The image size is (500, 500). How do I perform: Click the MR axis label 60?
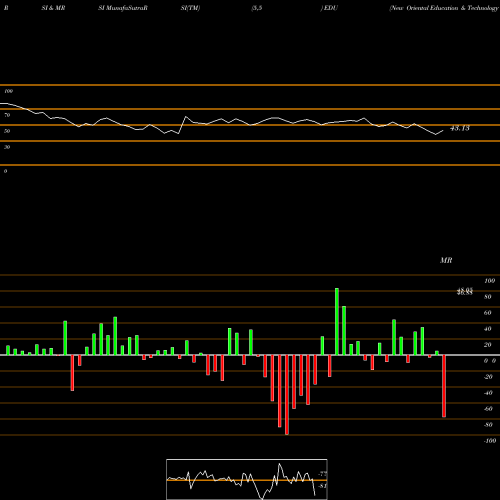click(488, 313)
